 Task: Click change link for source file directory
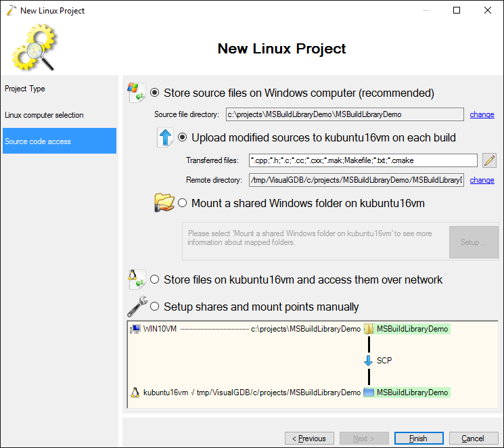[x=482, y=114]
